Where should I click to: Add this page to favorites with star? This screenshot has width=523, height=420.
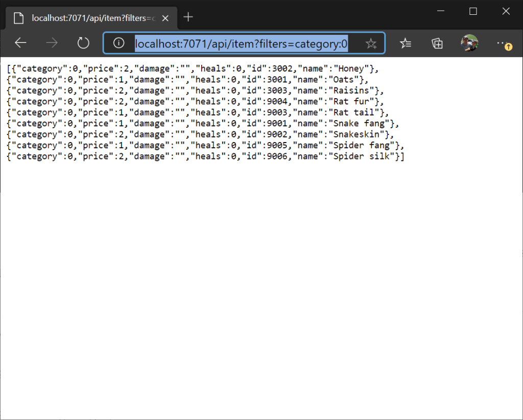coord(371,44)
